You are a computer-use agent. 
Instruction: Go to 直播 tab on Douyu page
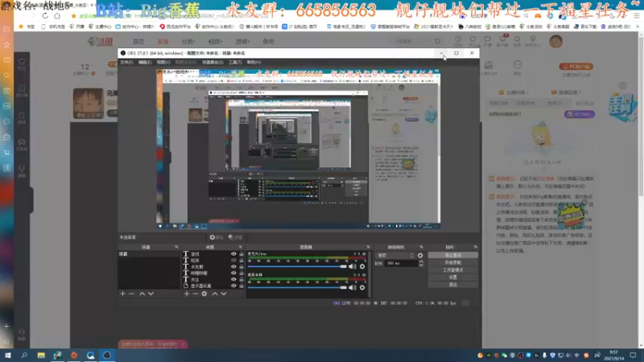pyautogui.click(x=163, y=42)
